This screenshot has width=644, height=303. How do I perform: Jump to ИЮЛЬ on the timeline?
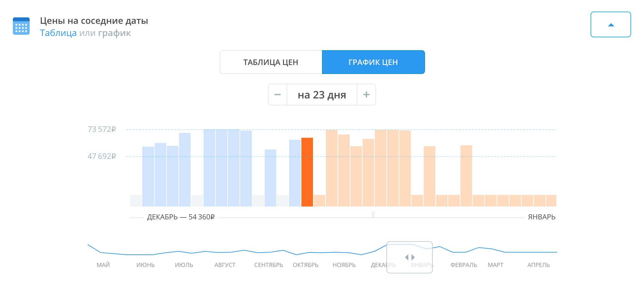184,265
